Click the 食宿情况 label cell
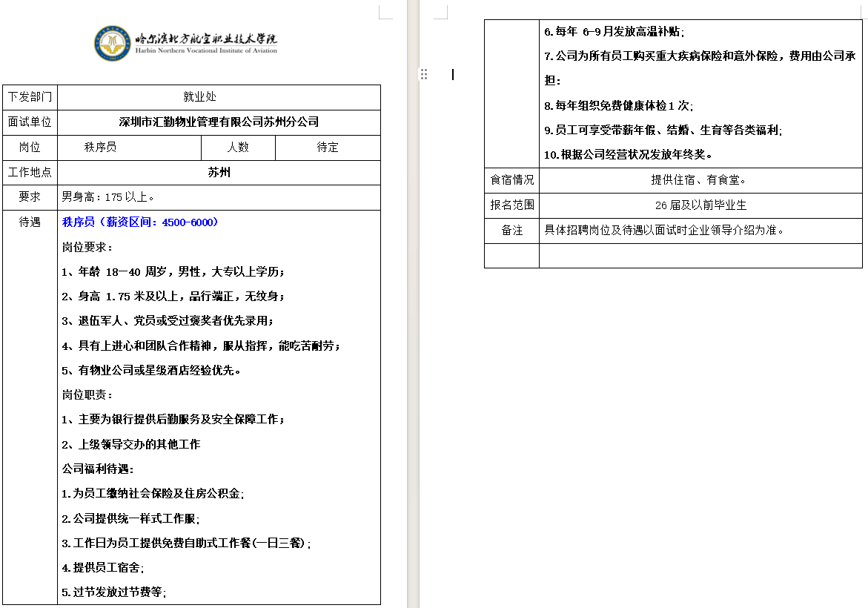Viewport: 868px width, 608px height. coord(511,180)
